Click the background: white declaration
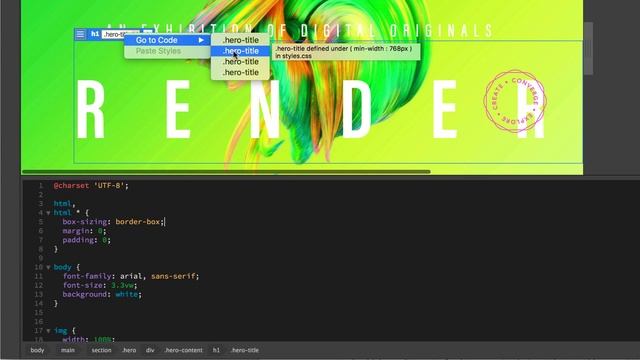 click(102, 294)
